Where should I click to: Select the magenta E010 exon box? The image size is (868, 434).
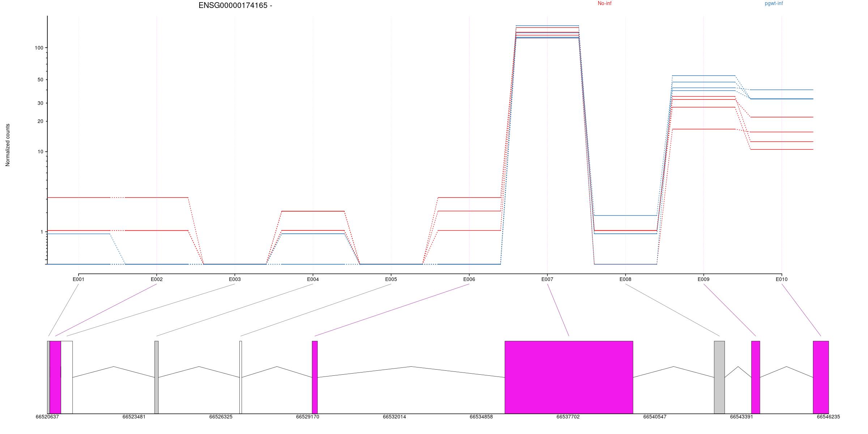(821, 377)
